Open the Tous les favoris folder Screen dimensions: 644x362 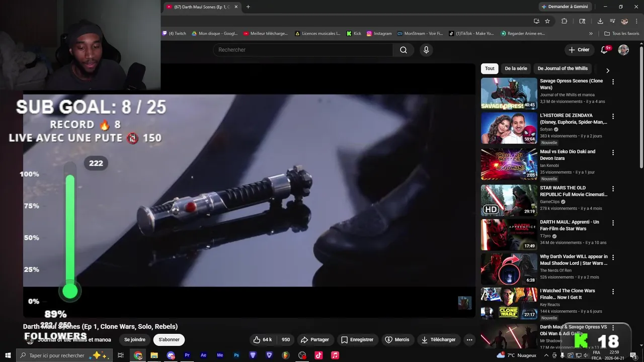click(x=622, y=34)
